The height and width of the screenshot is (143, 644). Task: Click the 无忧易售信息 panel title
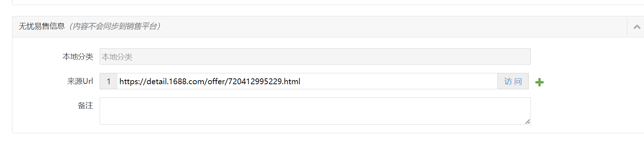[42, 26]
